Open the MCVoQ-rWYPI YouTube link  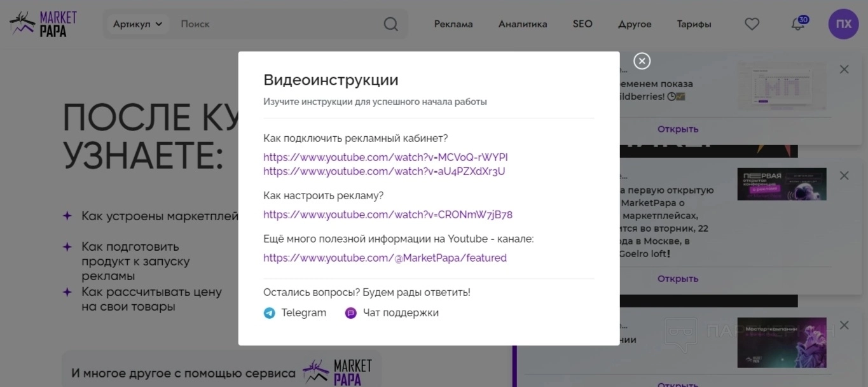tap(385, 157)
